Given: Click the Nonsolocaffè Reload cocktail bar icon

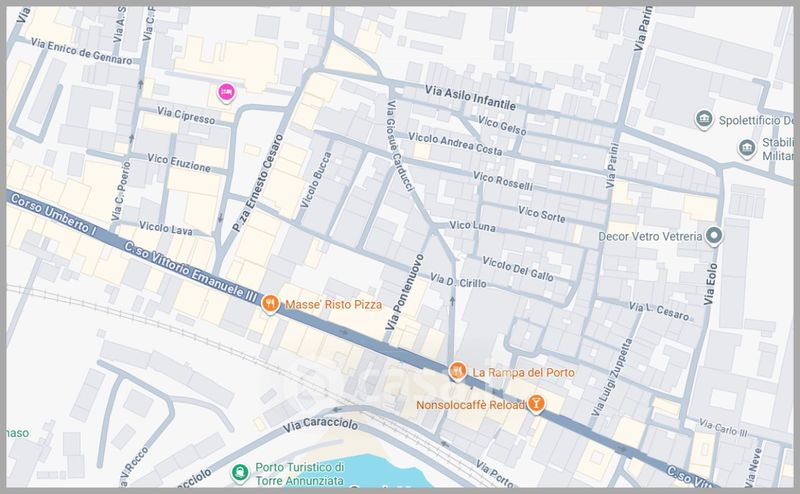Looking at the screenshot, I should coord(537,403).
